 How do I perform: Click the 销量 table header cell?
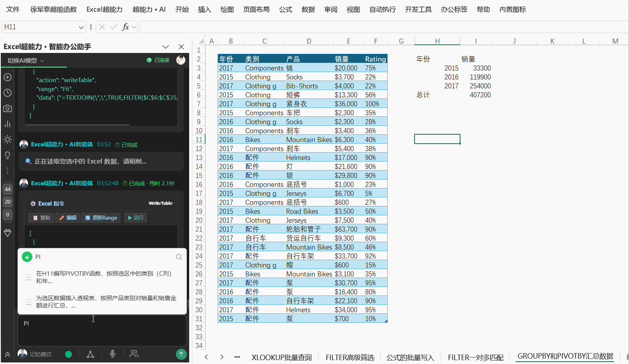[348, 59]
